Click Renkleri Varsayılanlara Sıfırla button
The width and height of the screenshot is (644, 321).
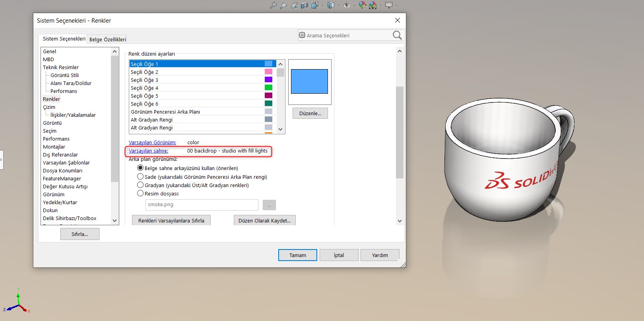[171, 220]
